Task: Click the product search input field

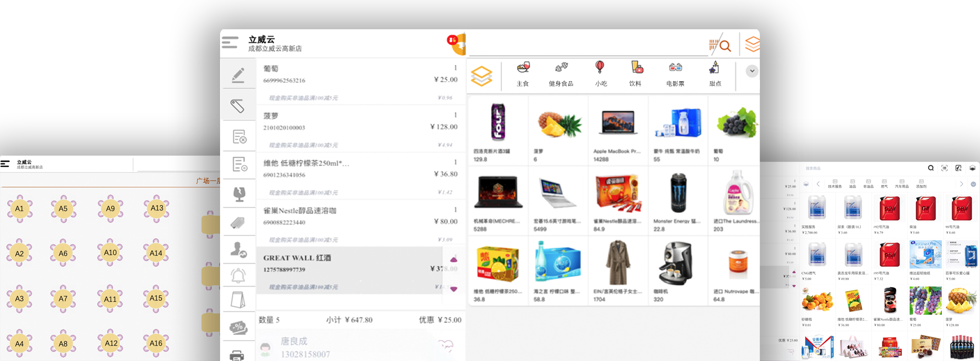Action: point(588,45)
